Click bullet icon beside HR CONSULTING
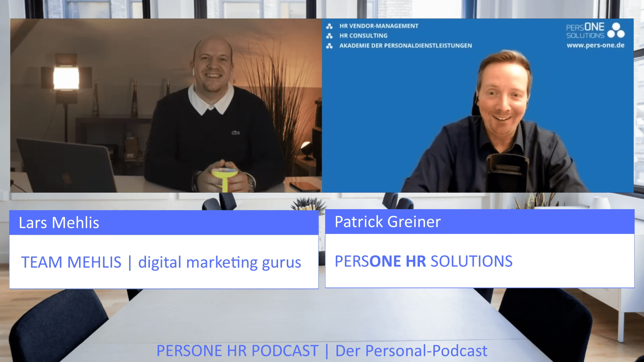This screenshot has width=644, height=362. click(329, 36)
